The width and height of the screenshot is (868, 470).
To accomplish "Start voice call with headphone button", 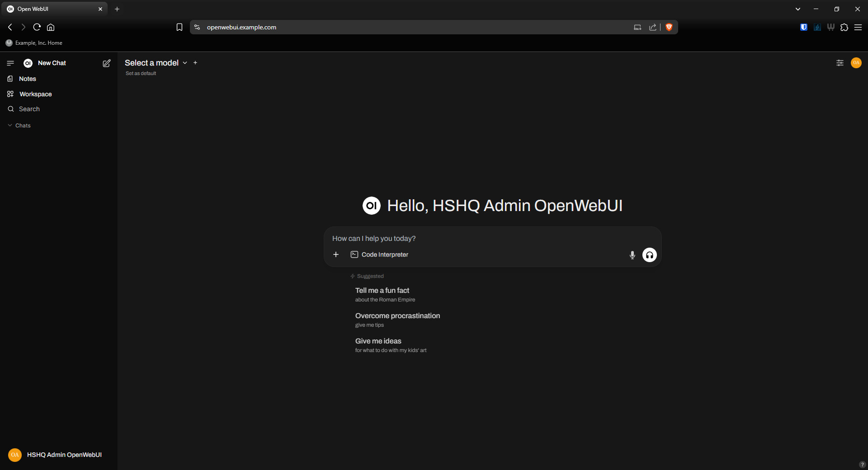I will tap(649, 255).
